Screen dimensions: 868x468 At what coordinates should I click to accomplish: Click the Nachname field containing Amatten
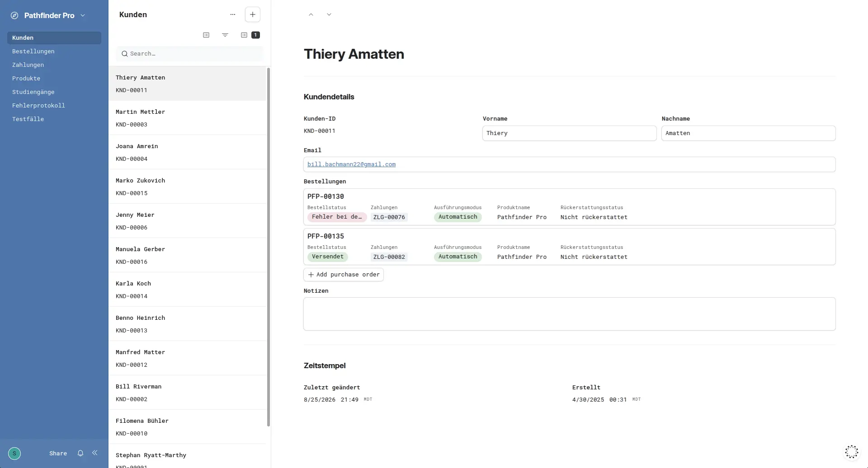pos(748,133)
